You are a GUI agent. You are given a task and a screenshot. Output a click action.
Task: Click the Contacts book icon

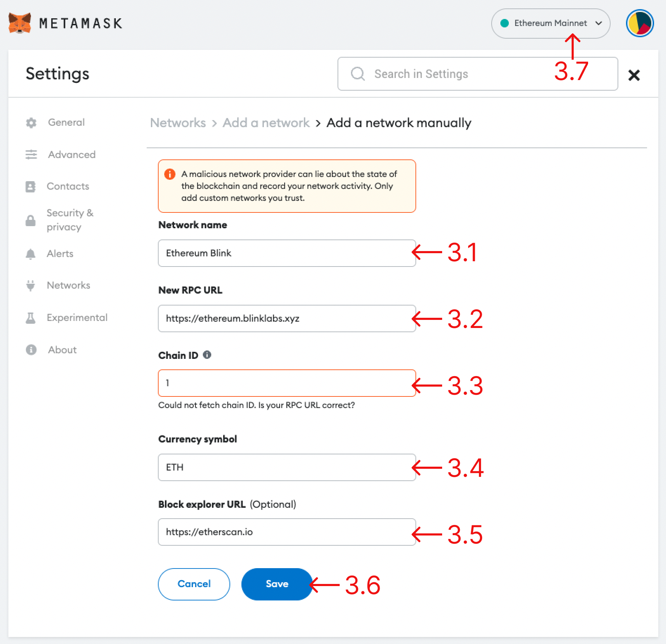tap(31, 186)
